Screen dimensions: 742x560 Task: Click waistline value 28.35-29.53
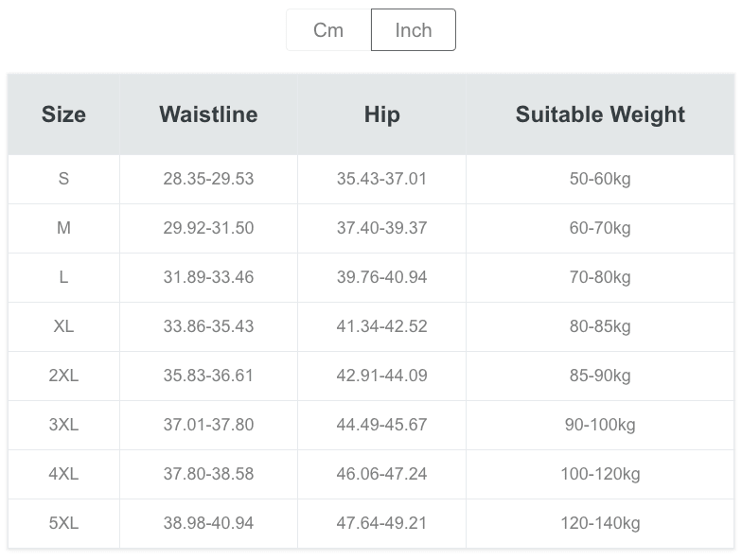[x=208, y=179]
